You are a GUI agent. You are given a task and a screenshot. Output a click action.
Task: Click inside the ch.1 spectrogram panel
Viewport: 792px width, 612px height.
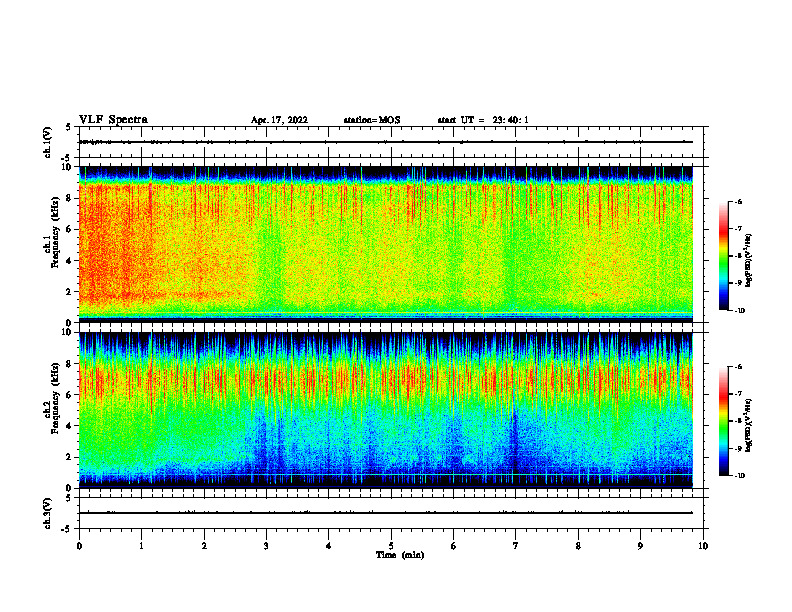point(386,244)
